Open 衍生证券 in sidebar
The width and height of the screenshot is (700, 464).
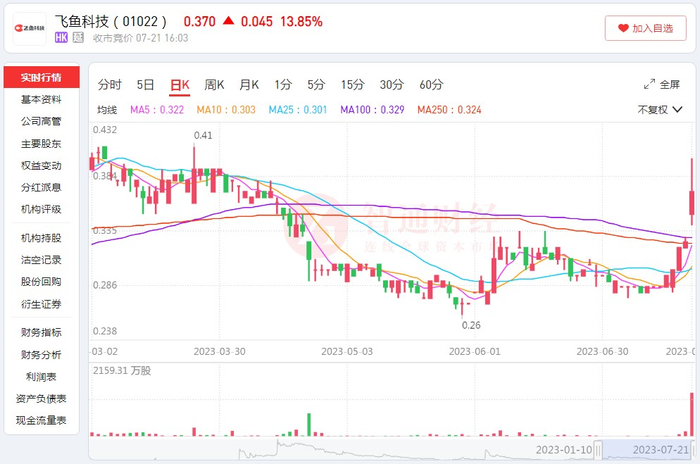click(41, 304)
